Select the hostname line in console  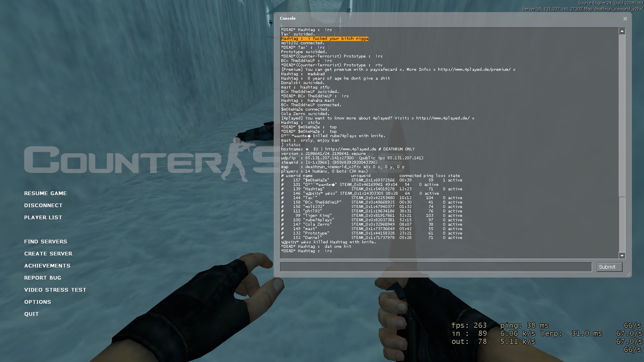348,149
